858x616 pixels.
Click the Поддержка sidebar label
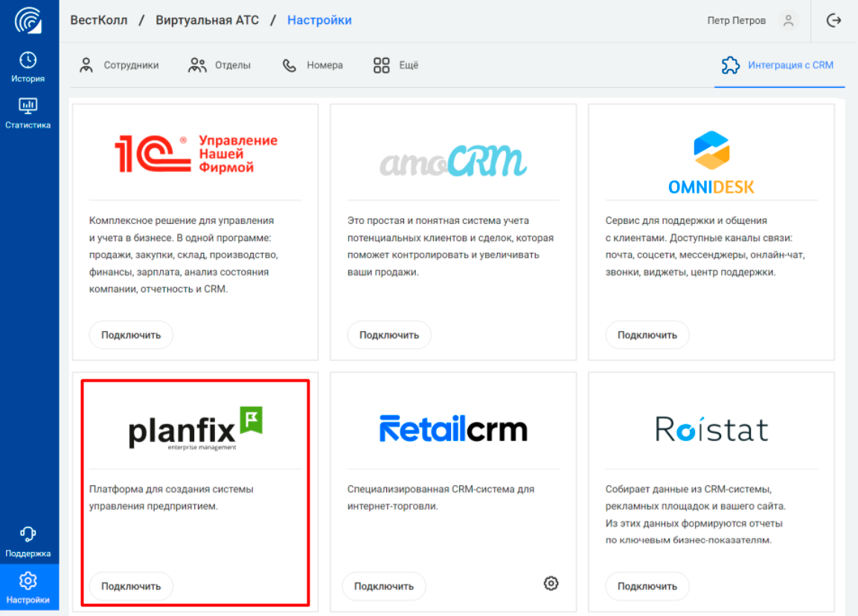[28, 554]
